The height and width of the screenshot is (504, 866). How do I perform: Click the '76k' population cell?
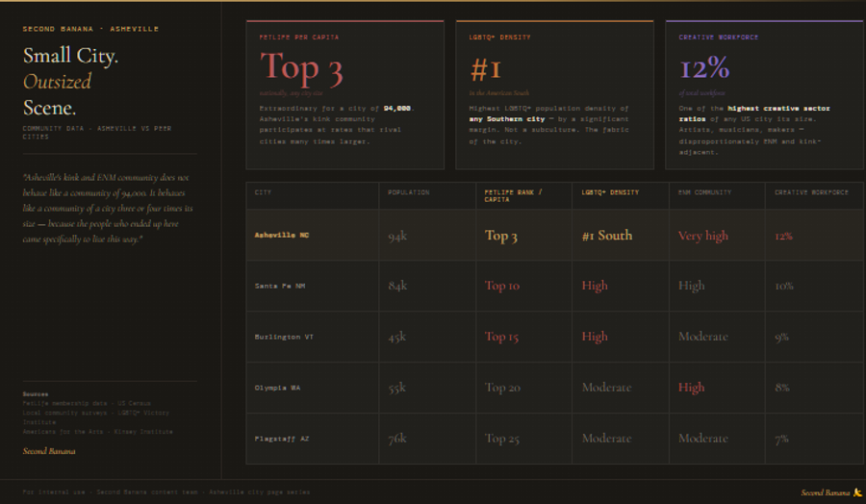pyautogui.click(x=397, y=439)
